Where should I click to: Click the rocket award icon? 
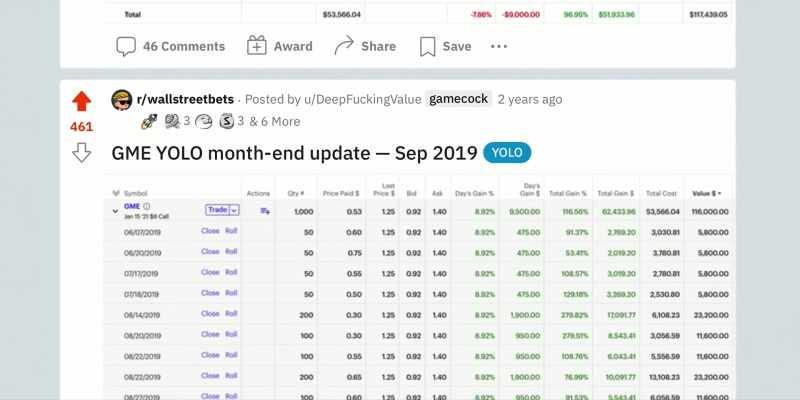click(149, 121)
